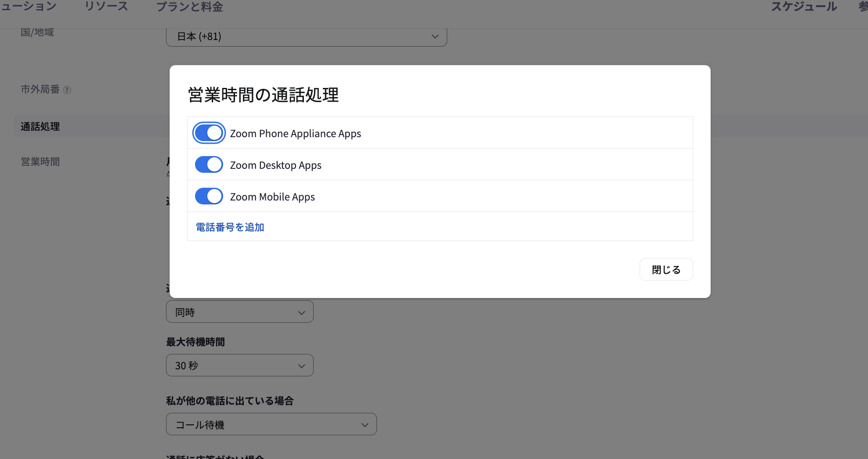This screenshot has height=459, width=868.
Task: Click the 最大待機時間 label
Action: (195, 342)
